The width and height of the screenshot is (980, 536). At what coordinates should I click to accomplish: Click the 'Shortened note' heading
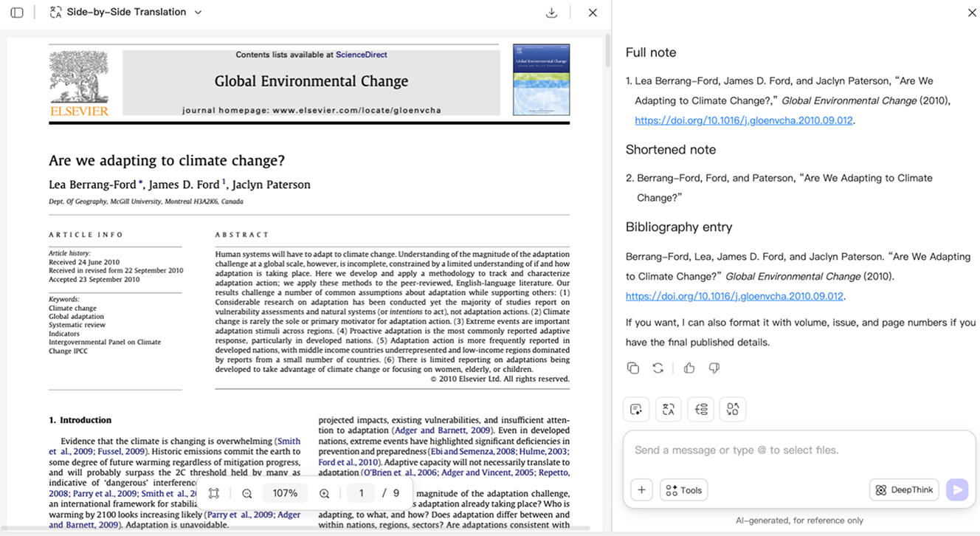671,149
